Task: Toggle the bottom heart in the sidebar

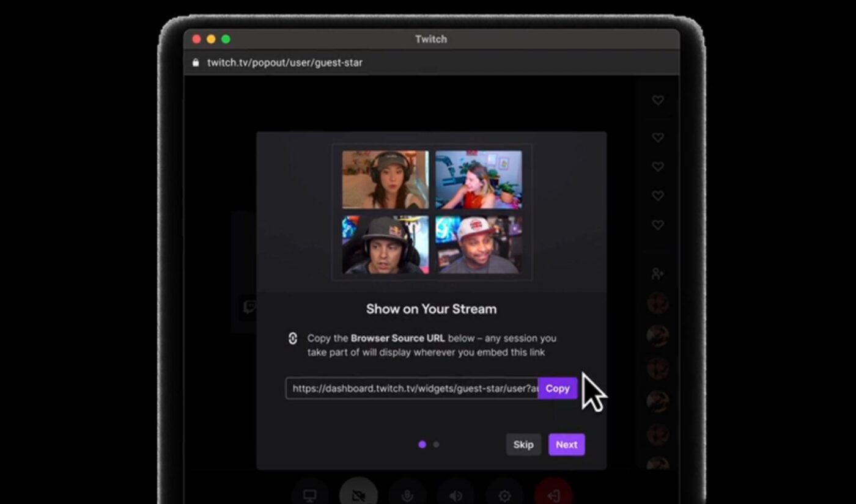Action: click(x=657, y=225)
